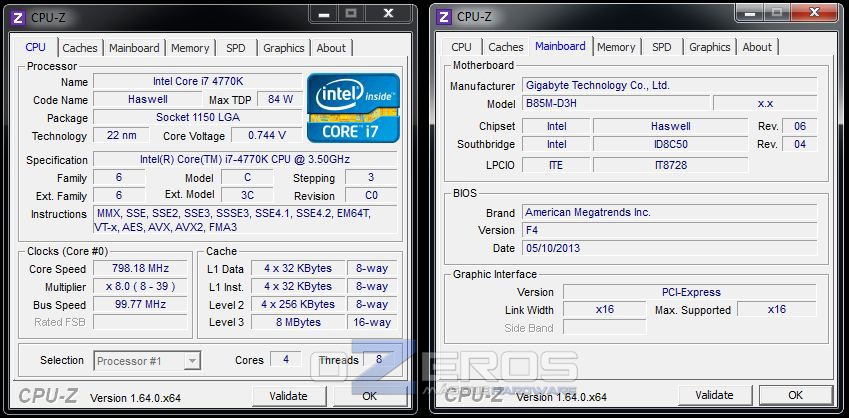Click Manufacturer Gigabyte Technology Co., Ltd. field
This screenshot has width=849, height=418.
(x=670, y=85)
